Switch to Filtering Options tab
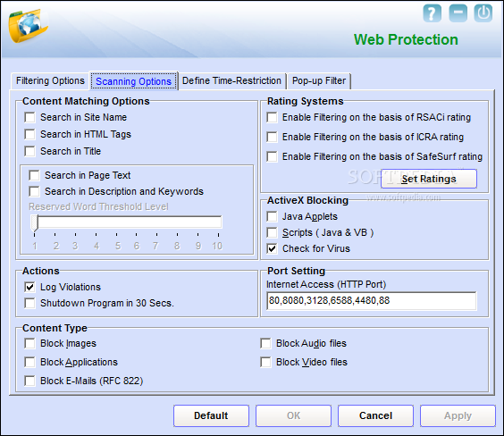The height and width of the screenshot is (436, 504). (x=50, y=80)
